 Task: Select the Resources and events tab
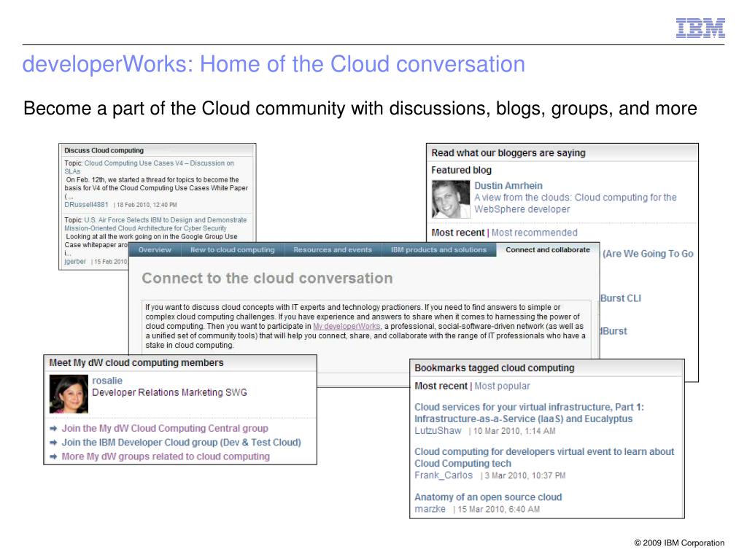[x=333, y=249]
